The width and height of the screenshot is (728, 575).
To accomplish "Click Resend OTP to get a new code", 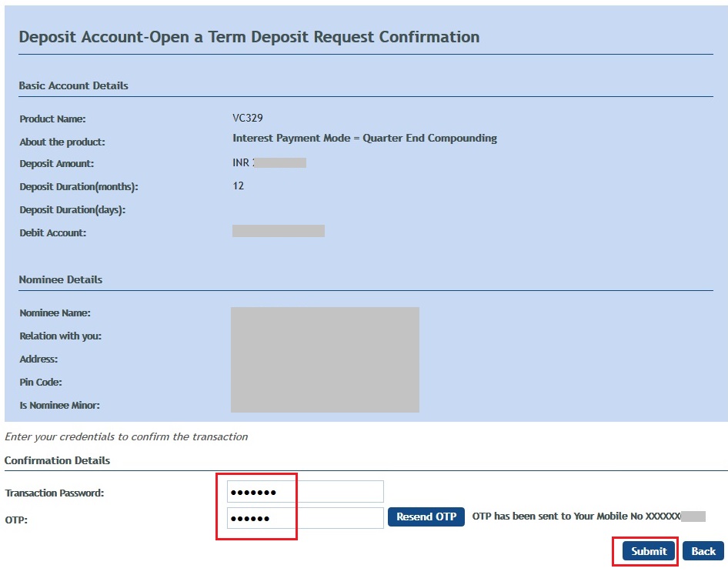I will click(426, 517).
